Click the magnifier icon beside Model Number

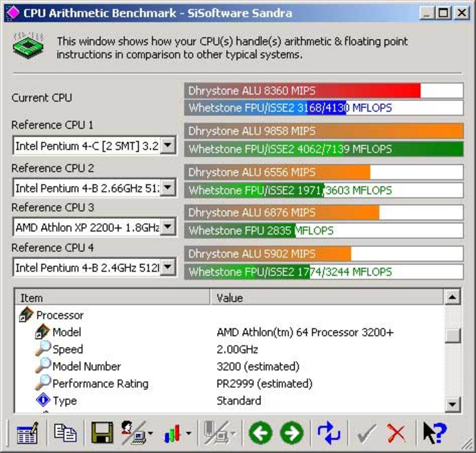(42, 365)
